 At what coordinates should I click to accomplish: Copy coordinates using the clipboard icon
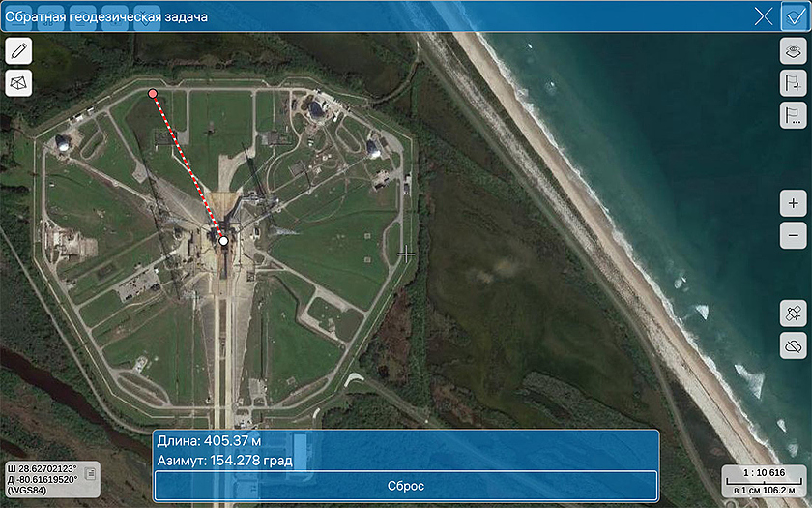(x=90, y=473)
